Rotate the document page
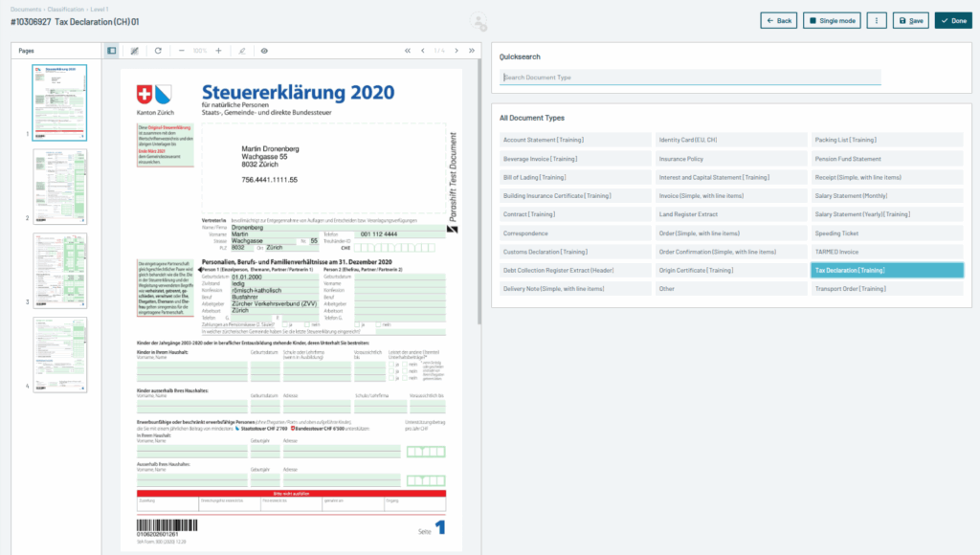 (158, 51)
